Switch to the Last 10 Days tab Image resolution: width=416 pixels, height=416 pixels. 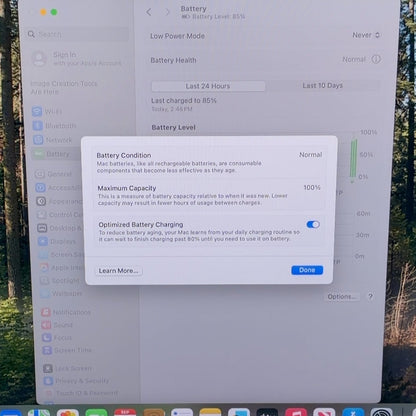322,86
